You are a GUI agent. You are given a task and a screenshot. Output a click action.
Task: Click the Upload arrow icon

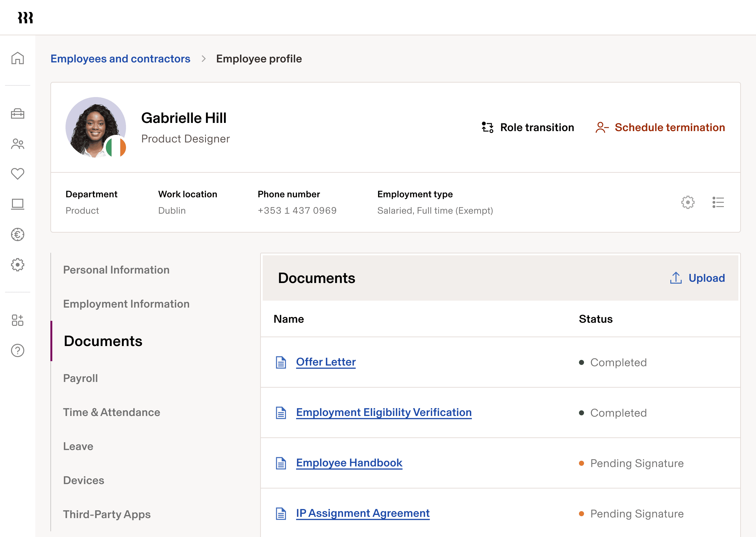tap(676, 278)
